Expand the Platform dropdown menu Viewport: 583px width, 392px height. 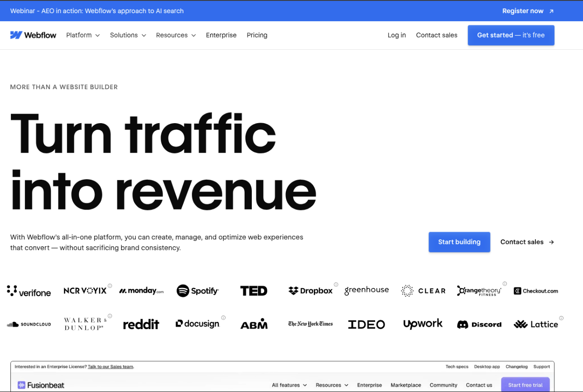click(83, 35)
